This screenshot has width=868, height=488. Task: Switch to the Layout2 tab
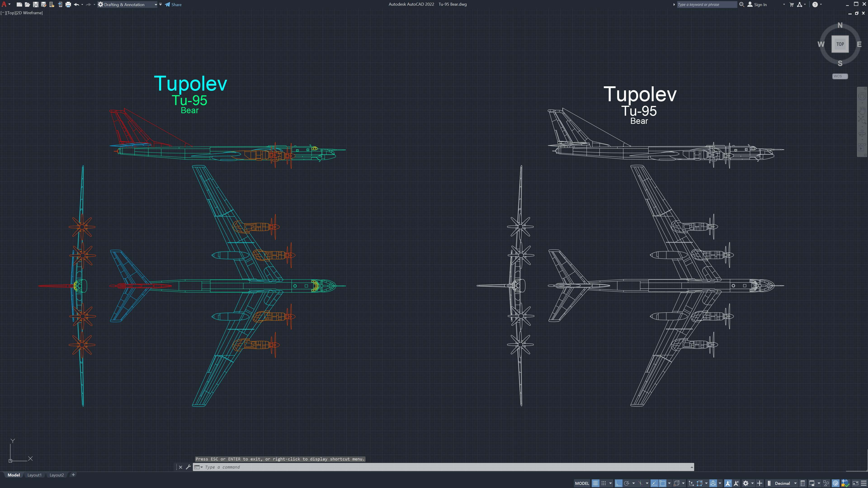point(57,475)
